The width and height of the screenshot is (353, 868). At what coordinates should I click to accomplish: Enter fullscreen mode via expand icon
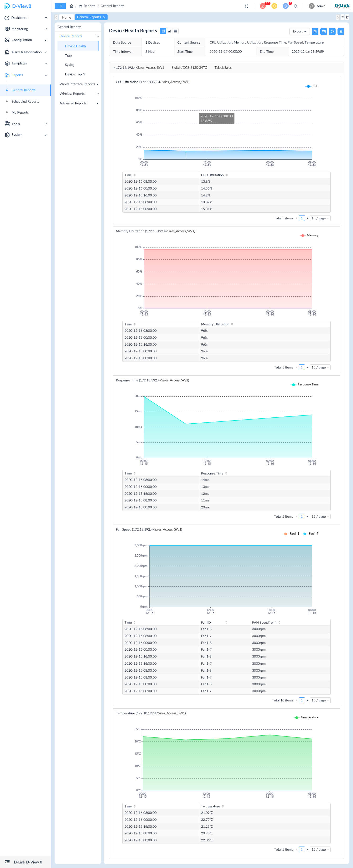pos(246,6)
